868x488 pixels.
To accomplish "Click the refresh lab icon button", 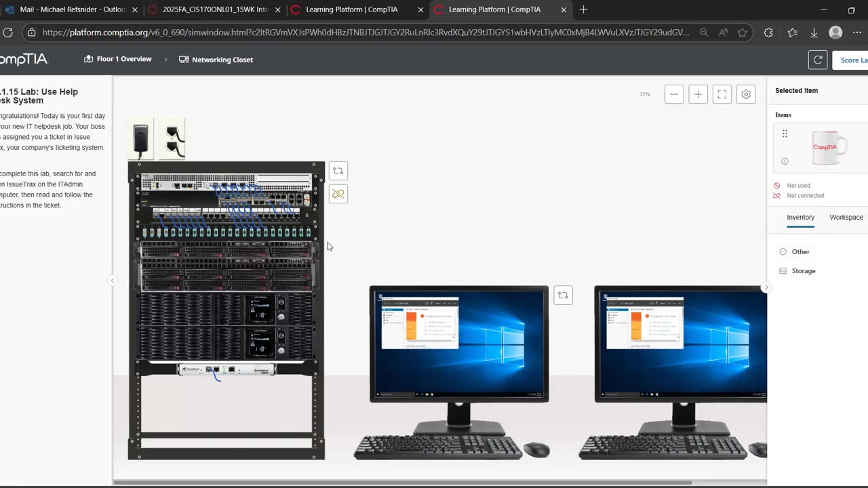I will click(818, 60).
